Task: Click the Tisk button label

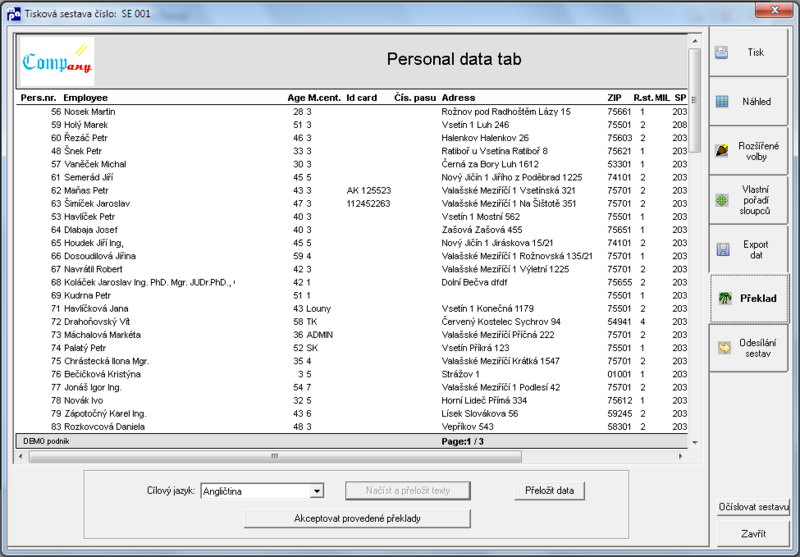Action: (x=756, y=52)
